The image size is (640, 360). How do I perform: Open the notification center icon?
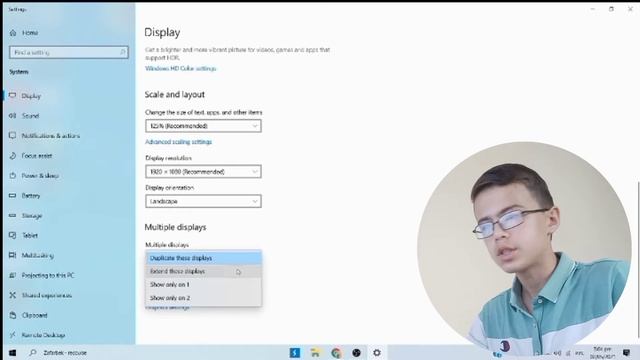[x=627, y=353]
